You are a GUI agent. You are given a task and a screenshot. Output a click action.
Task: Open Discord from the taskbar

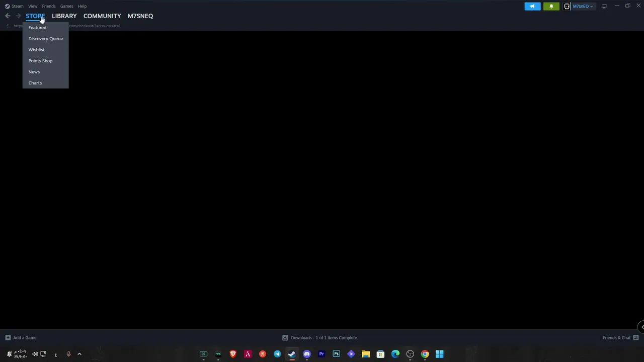[x=307, y=354]
